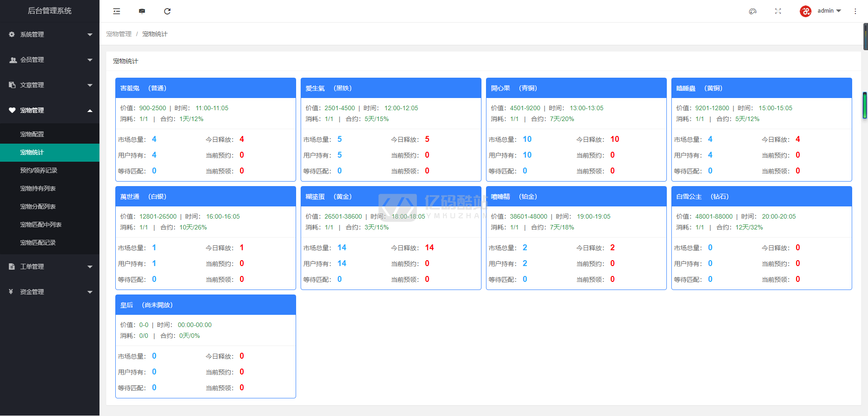868x416 pixels.
Task: Click the 宠物管理 heart icon
Action: pyautogui.click(x=12, y=110)
